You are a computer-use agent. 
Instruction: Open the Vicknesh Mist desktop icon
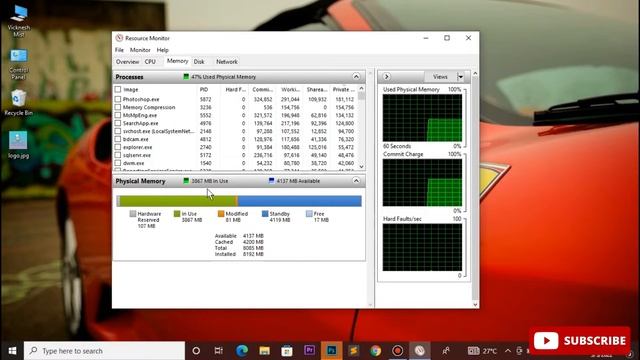click(x=19, y=21)
